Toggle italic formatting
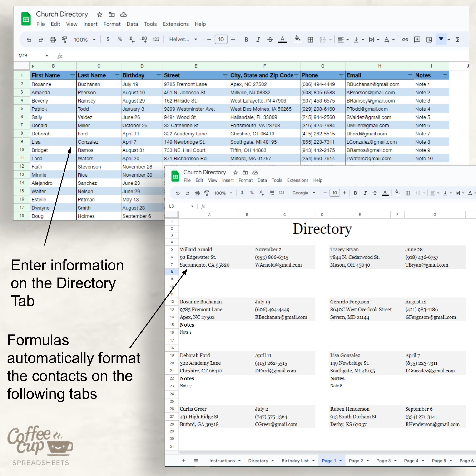Viewport: 476px width, 476px height. 258,40
